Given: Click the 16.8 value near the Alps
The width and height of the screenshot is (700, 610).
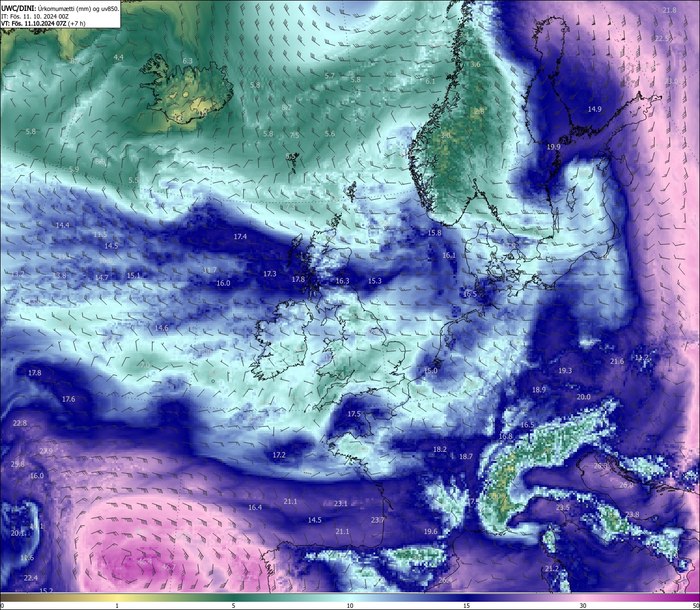Looking at the screenshot, I should (506, 437).
